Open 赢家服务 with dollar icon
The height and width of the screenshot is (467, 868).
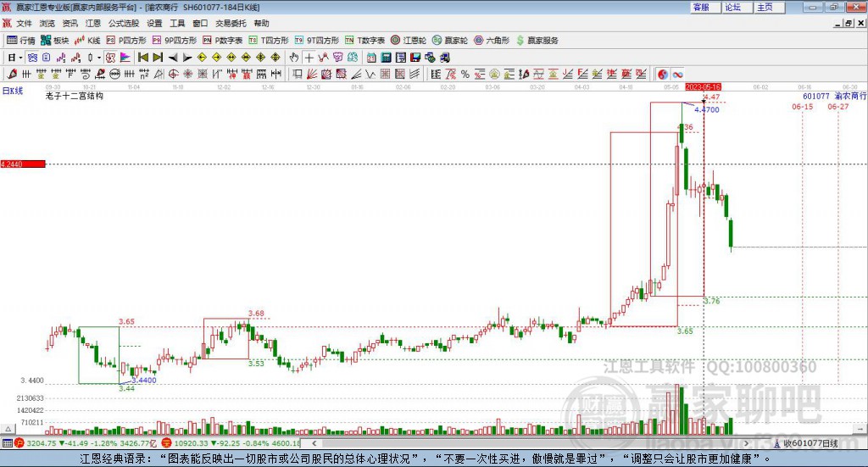click(537, 41)
